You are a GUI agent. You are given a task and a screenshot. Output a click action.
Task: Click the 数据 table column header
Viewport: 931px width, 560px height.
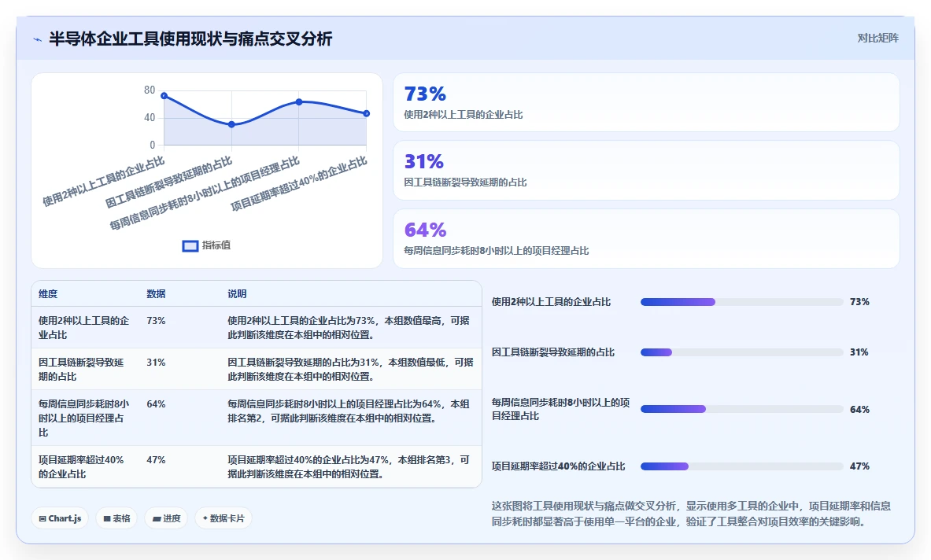[x=156, y=293]
